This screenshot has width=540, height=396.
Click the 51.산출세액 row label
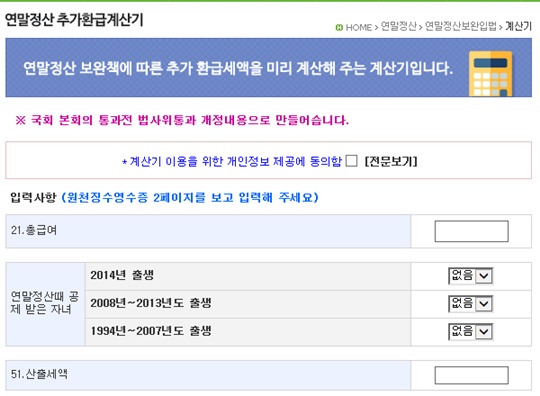click(x=39, y=374)
